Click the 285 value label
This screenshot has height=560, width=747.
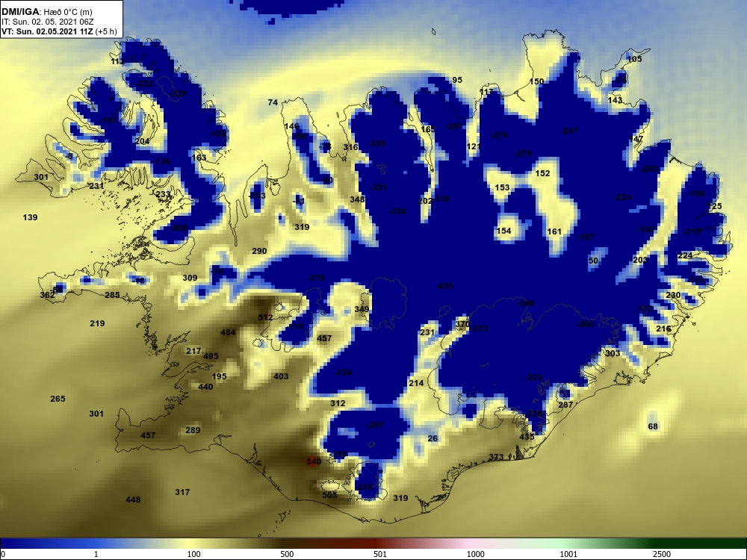pos(112,295)
